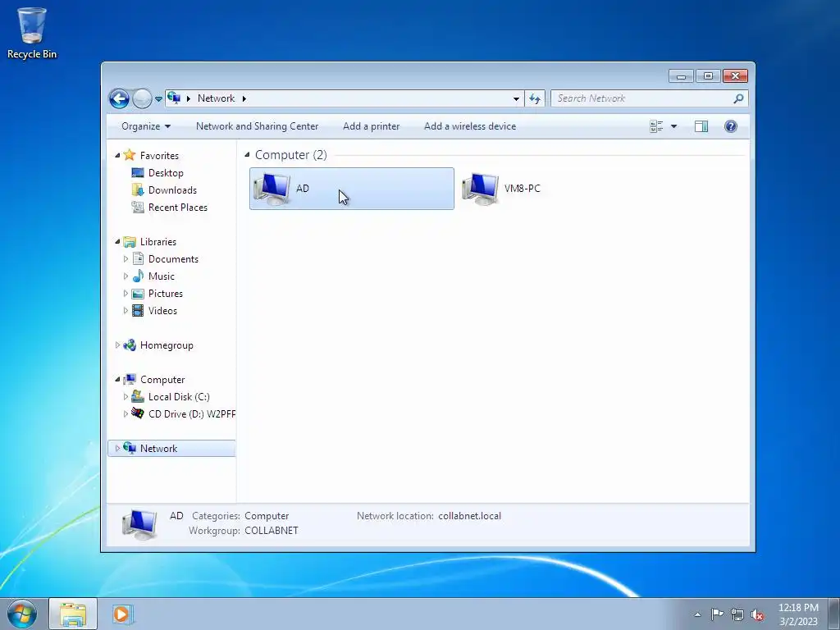Viewport: 840px width, 630px height.
Task: Select CD Drive (D:) W2PFF
Action: coord(191,414)
